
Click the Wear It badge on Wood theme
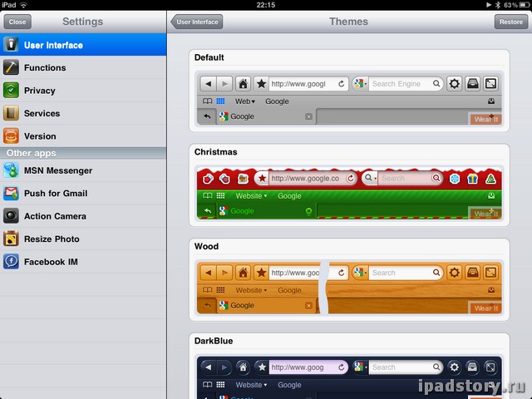pos(485,308)
